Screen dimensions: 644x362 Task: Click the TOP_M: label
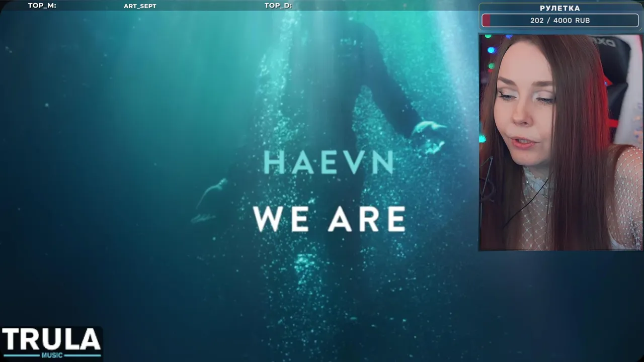(42, 6)
